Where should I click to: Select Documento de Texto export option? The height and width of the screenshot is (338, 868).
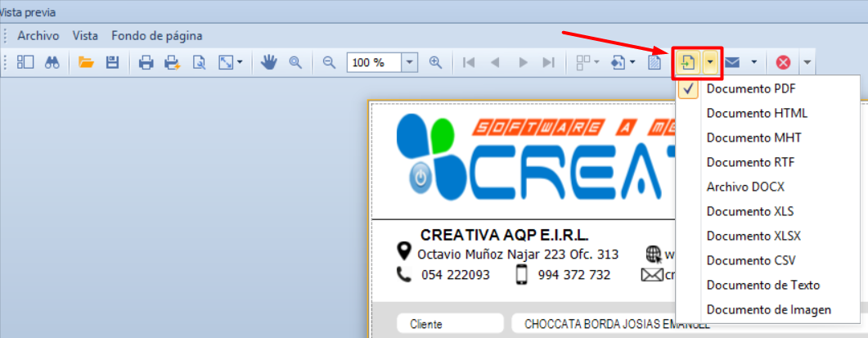768,285
